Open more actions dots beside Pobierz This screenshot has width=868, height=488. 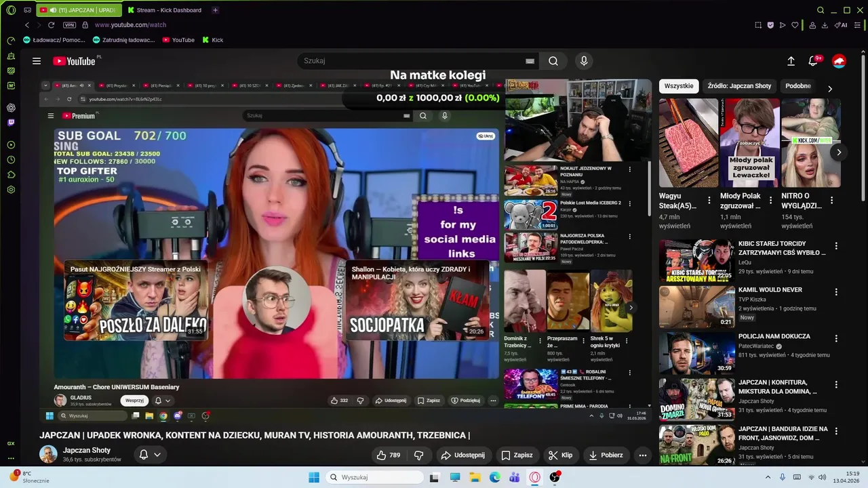point(643,455)
